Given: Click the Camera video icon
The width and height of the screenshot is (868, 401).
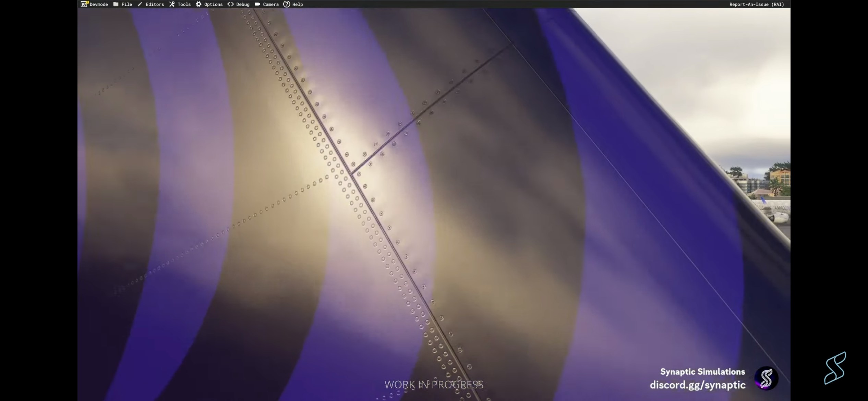Looking at the screenshot, I should [257, 4].
